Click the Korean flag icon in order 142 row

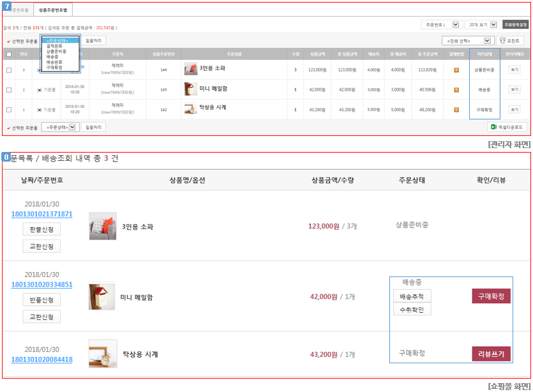pyautogui.click(x=40, y=110)
